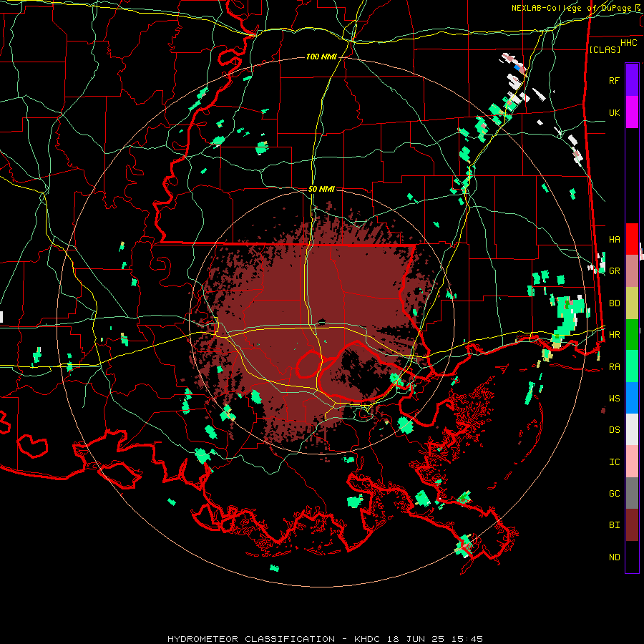The height and width of the screenshot is (644, 644).
Task: Click the HA legend label
Action: (615, 240)
